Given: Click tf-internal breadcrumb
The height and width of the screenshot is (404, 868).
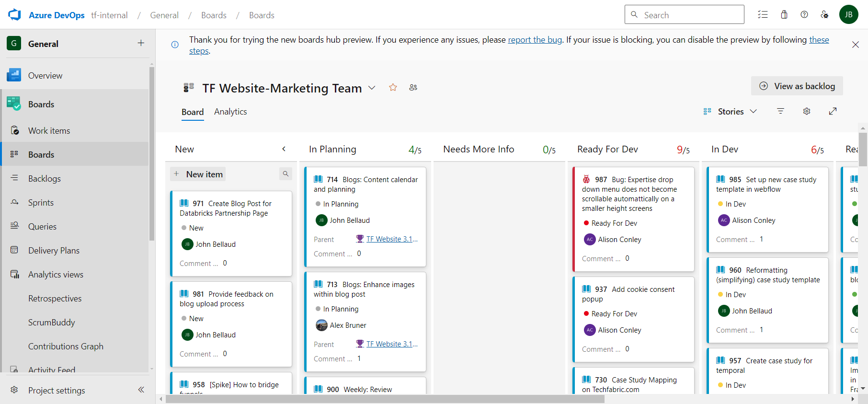Looking at the screenshot, I should pos(109,15).
